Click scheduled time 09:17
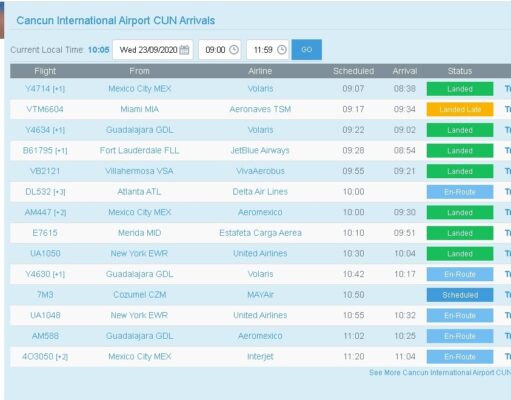 pos(353,109)
